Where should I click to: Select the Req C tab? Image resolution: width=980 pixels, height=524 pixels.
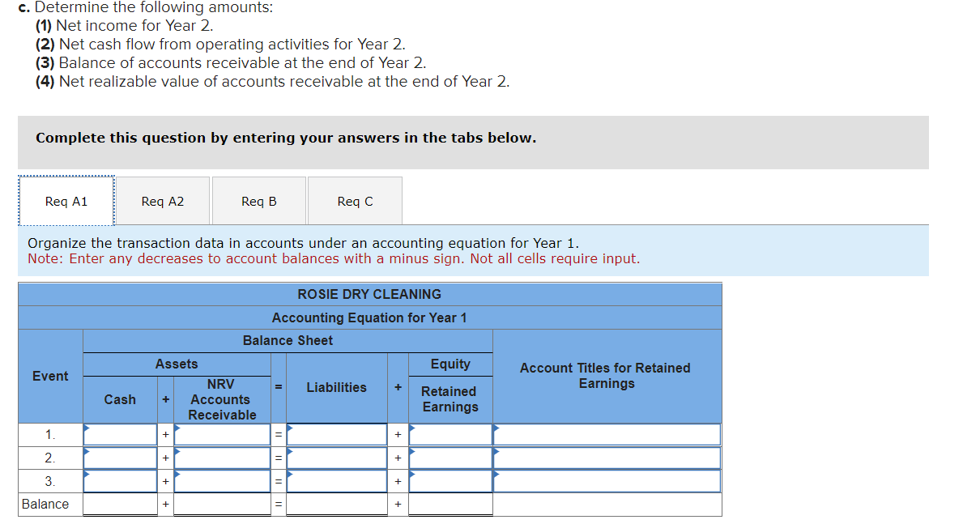tap(354, 200)
